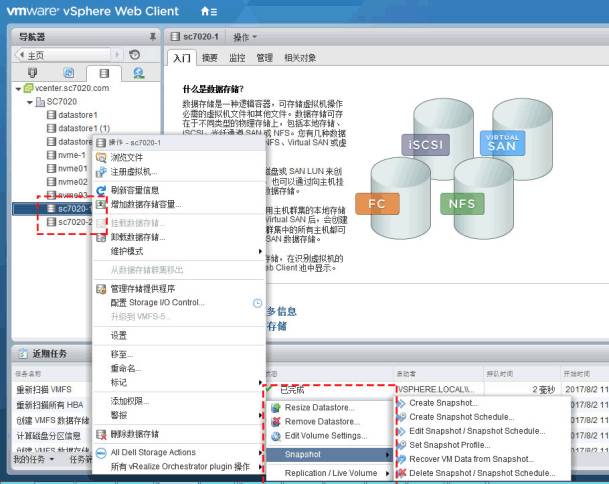The width and height of the screenshot is (609, 484).
Task: Click Delete Snapshot icon
Action: 402,473
